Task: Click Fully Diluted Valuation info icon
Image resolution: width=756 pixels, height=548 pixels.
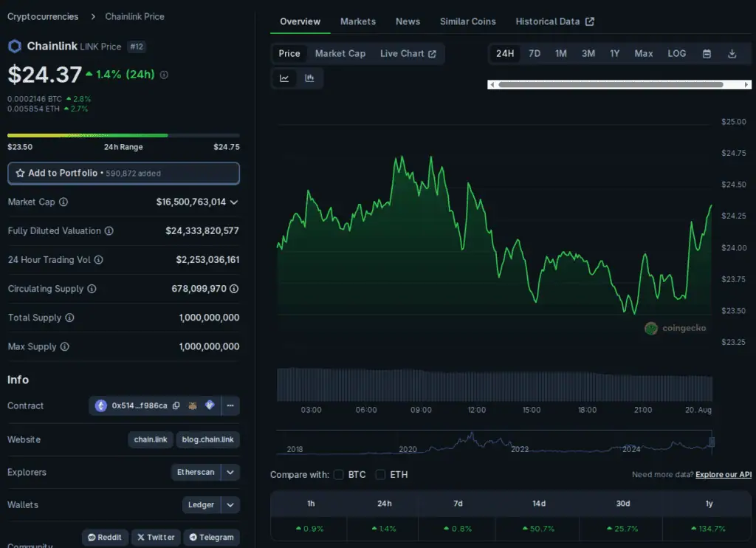Action: coord(109,230)
